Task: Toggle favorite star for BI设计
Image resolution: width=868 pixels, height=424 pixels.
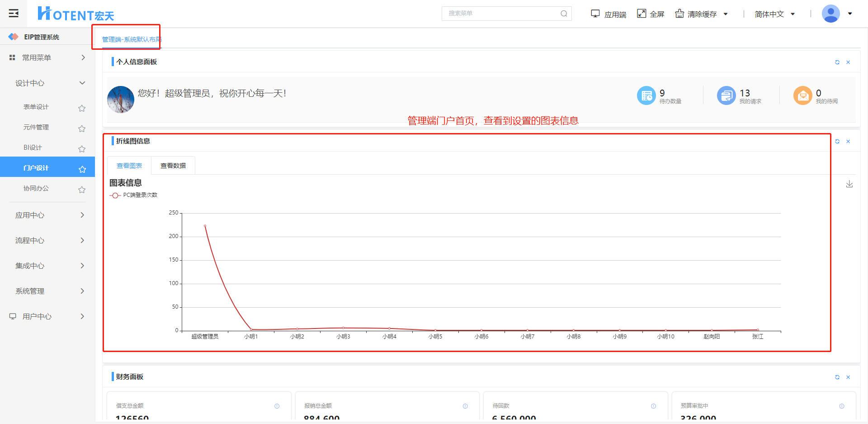Action: coord(82,149)
